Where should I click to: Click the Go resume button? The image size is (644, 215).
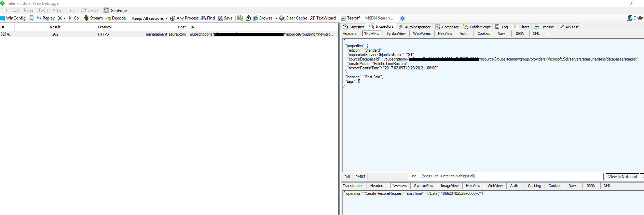click(x=74, y=18)
